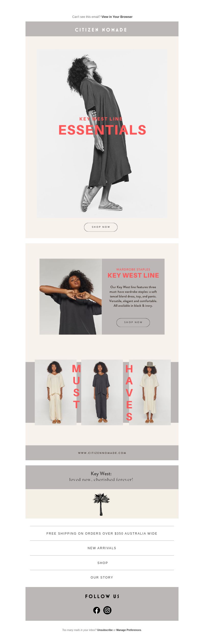
Task: Open the New Arrivals menu item
Action: (x=102, y=548)
